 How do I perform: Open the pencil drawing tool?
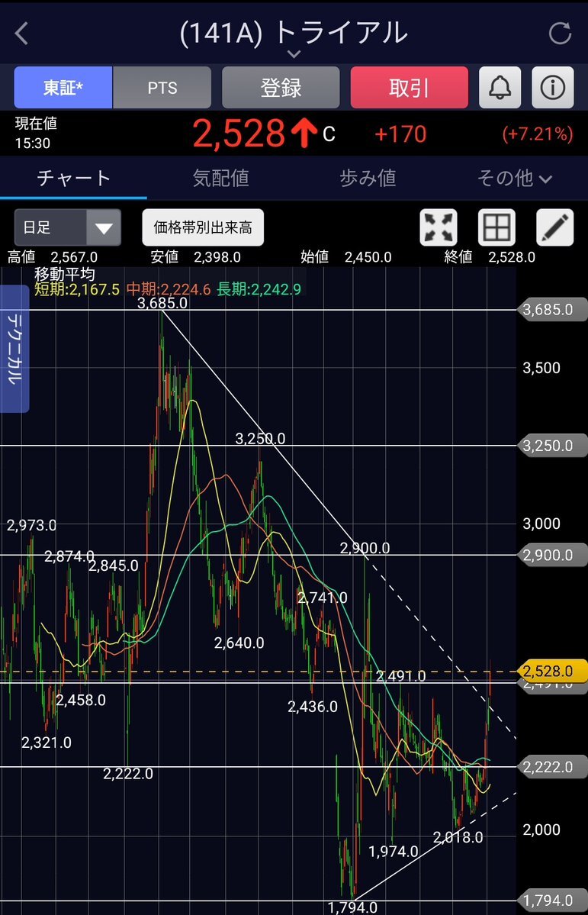click(554, 227)
